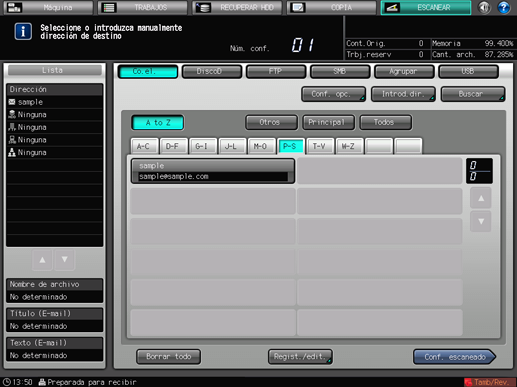Image resolution: width=517 pixels, height=387 pixels.
Task: Click the COPIA tab copy icon
Action: 298,8
